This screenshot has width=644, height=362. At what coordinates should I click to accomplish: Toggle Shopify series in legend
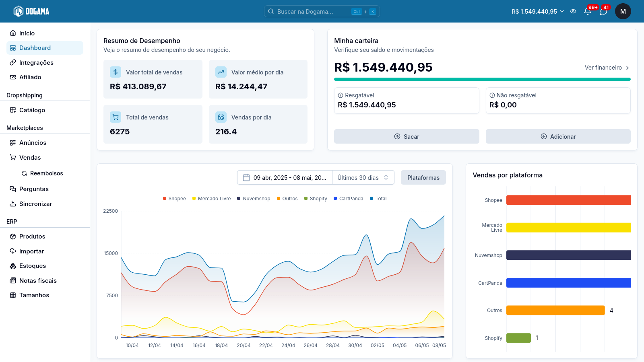click(x=316, y=199)
